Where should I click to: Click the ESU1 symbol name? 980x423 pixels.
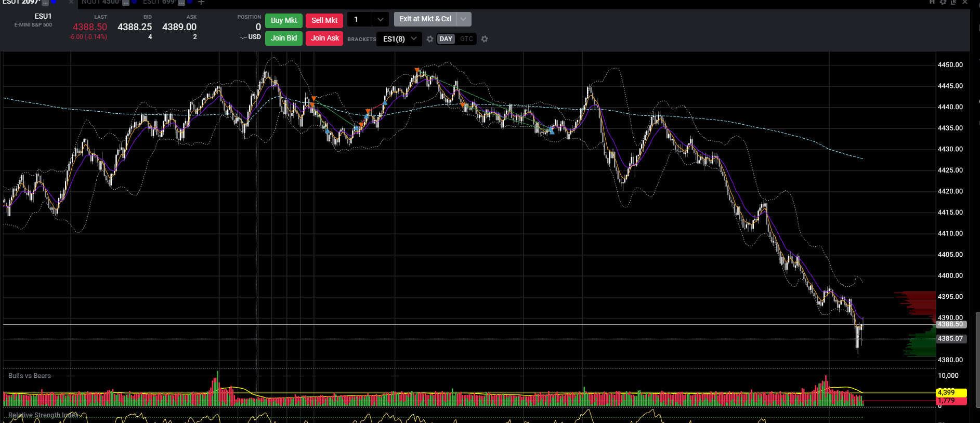(43, 16)
